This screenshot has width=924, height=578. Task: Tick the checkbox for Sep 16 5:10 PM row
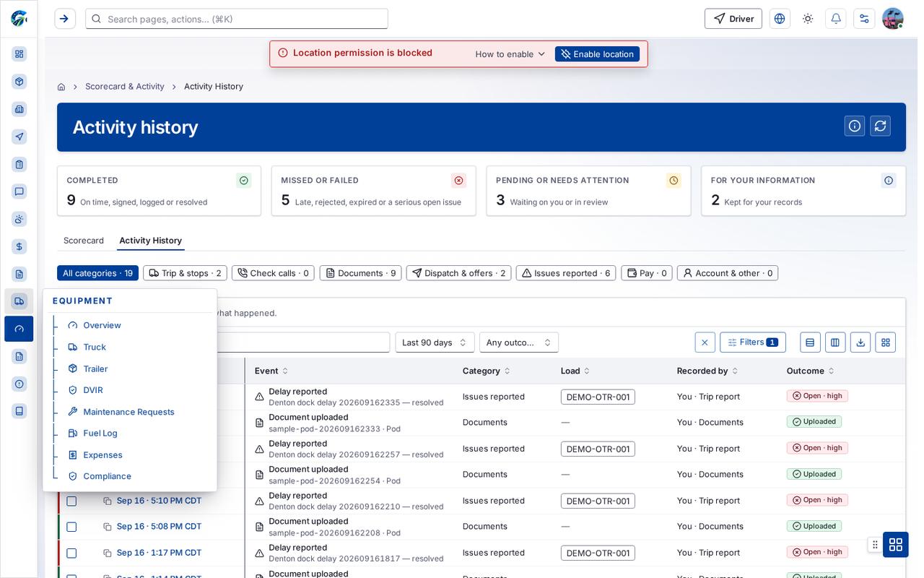click(x=71, y=501)
